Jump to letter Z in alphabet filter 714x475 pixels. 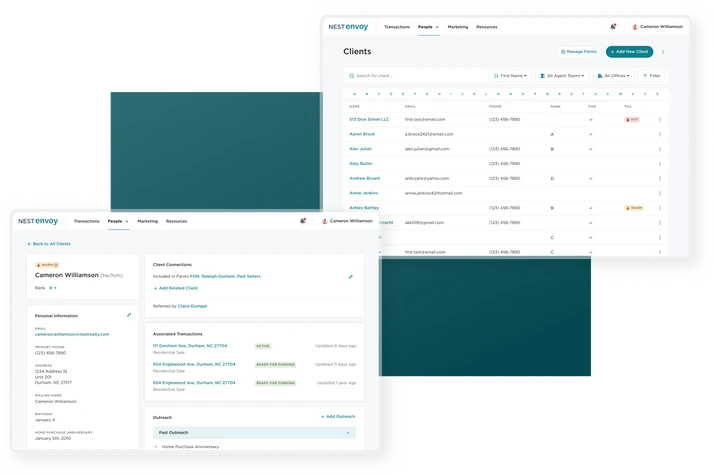(x=657, y=94)
